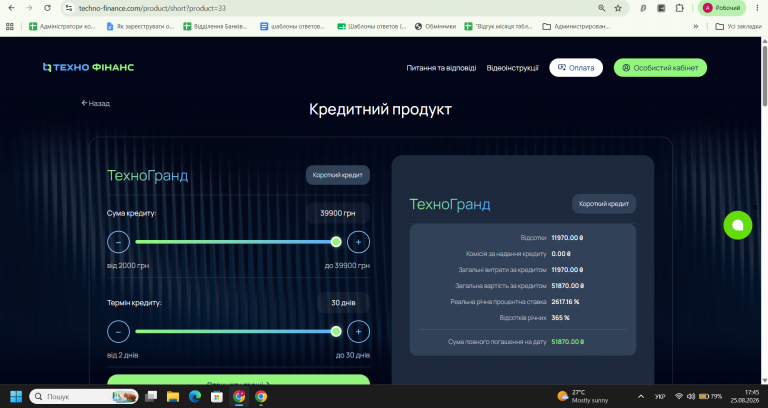
Task: Show hidden system tray icons
Action: 641,396
